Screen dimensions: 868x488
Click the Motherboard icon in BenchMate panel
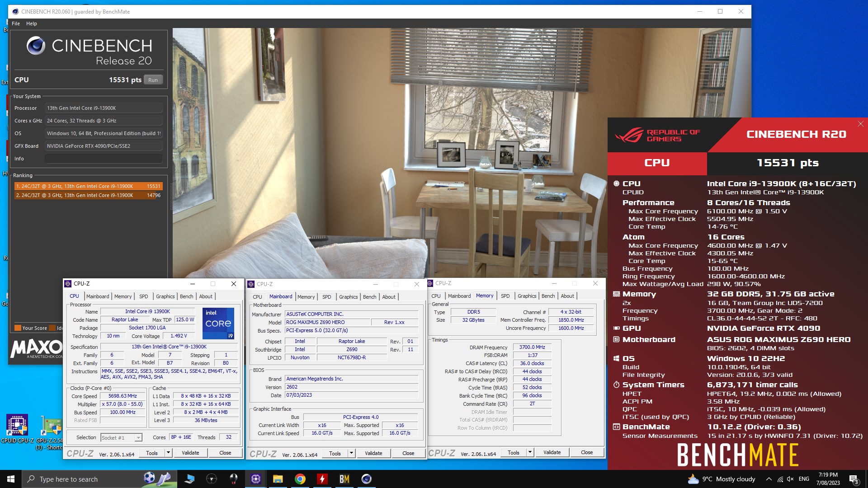616,339
